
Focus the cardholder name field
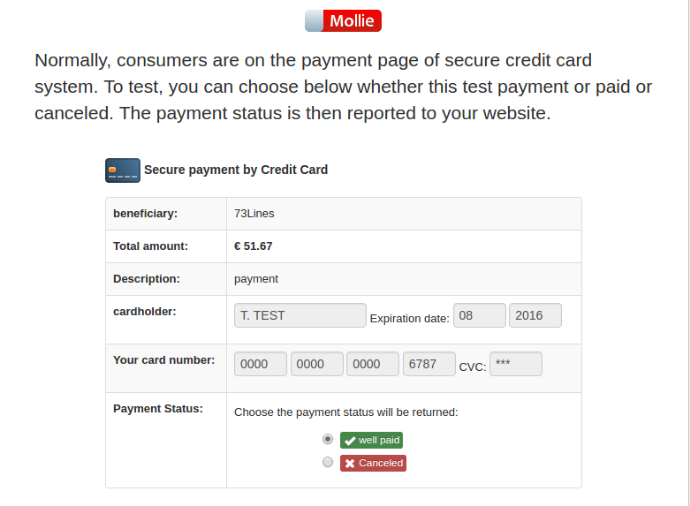[x=300, y=316]
